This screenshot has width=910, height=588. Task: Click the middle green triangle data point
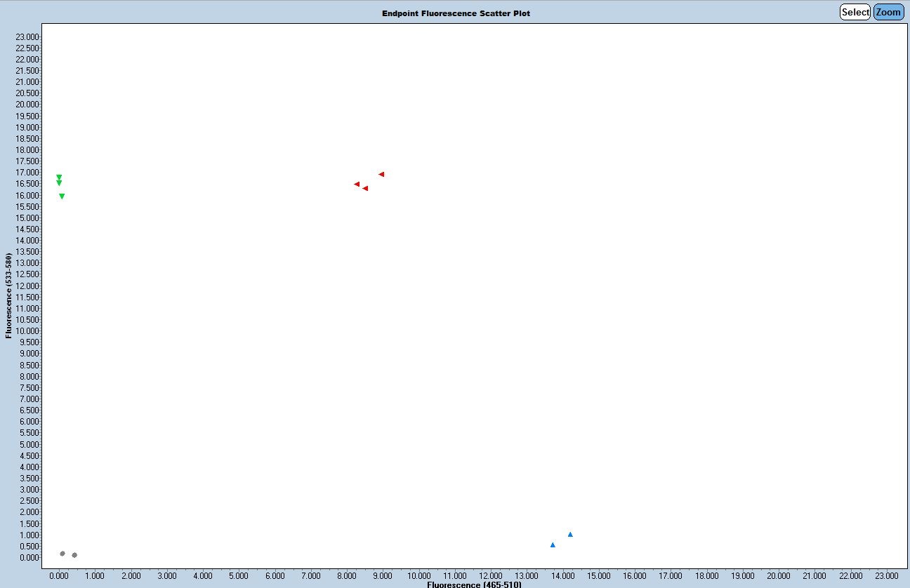59,183
